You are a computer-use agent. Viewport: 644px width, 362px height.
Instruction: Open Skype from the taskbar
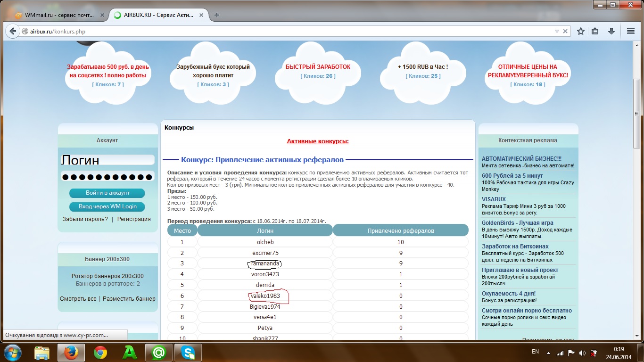188,353
